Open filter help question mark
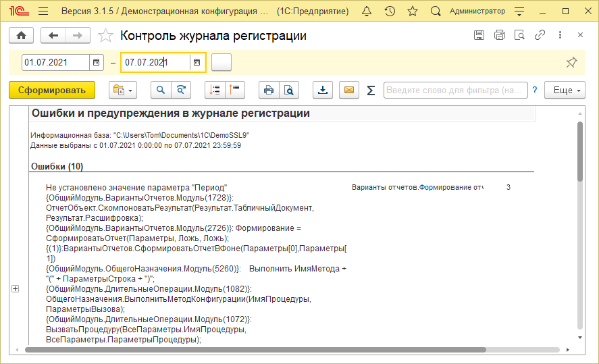599x364 pixels. [x=535, y=90]
